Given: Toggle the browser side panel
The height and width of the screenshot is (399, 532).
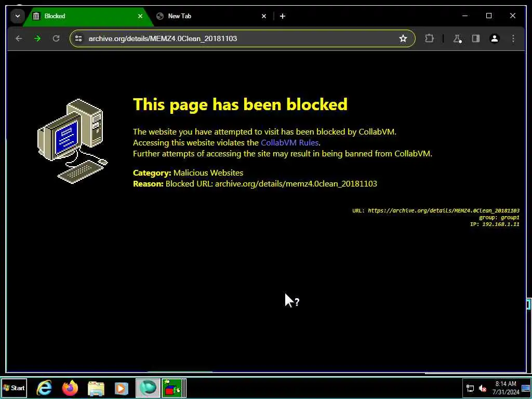Looking at the screenshot, I should tap(476, 38).
